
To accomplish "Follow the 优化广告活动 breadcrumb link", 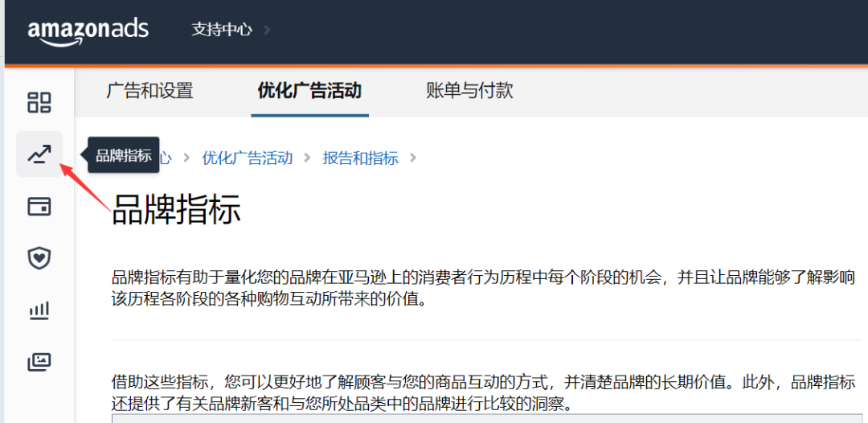I will (248, 158).
